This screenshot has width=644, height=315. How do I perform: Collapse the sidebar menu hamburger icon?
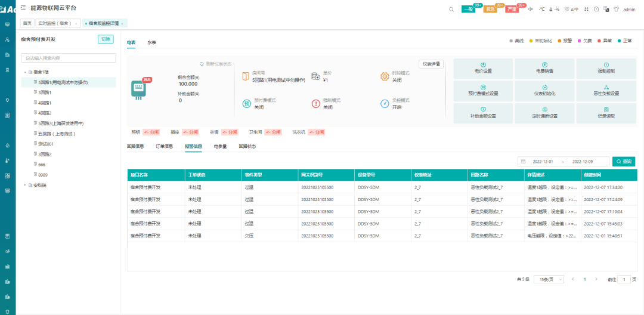[x=23, y=7]
